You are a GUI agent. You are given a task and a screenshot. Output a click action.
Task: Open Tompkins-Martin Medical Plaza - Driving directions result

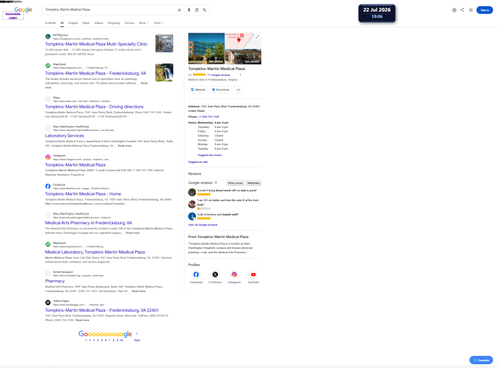pyautogui.click(x=94, y=107)
